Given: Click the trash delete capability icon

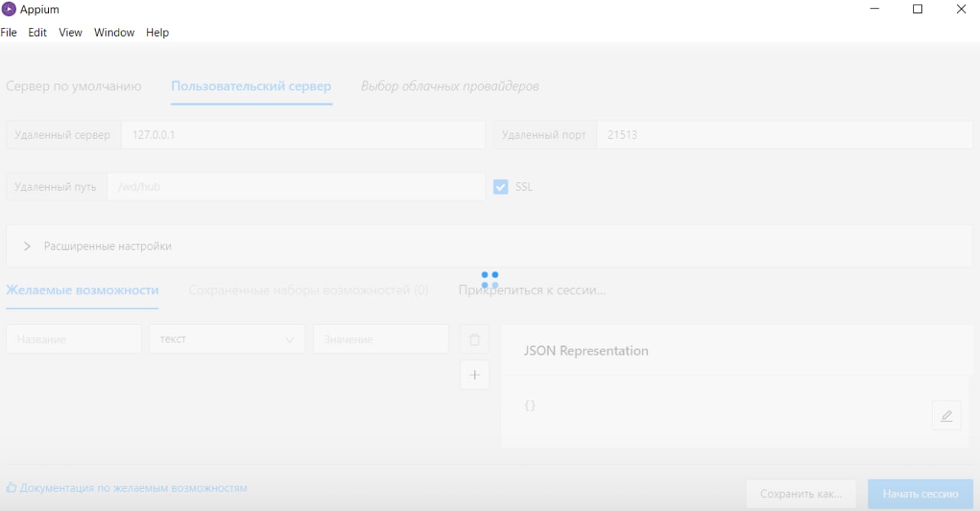Looking at the screenshot, I should coord(474,339).
